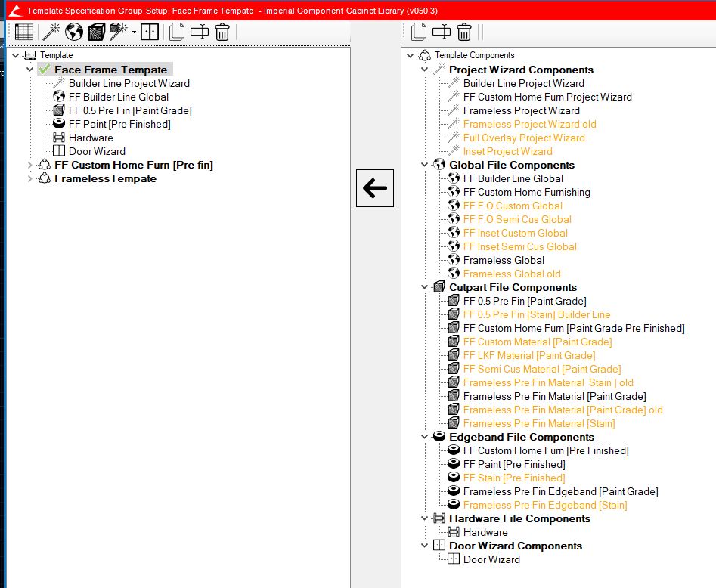The image size is (716, 588).
Task: Expand the FramelessTempate node
Action: 30,178
